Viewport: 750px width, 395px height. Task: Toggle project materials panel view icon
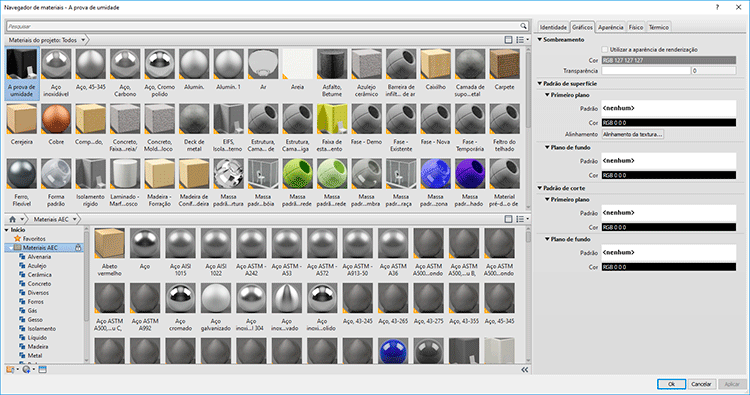click(x=508, y=40)
